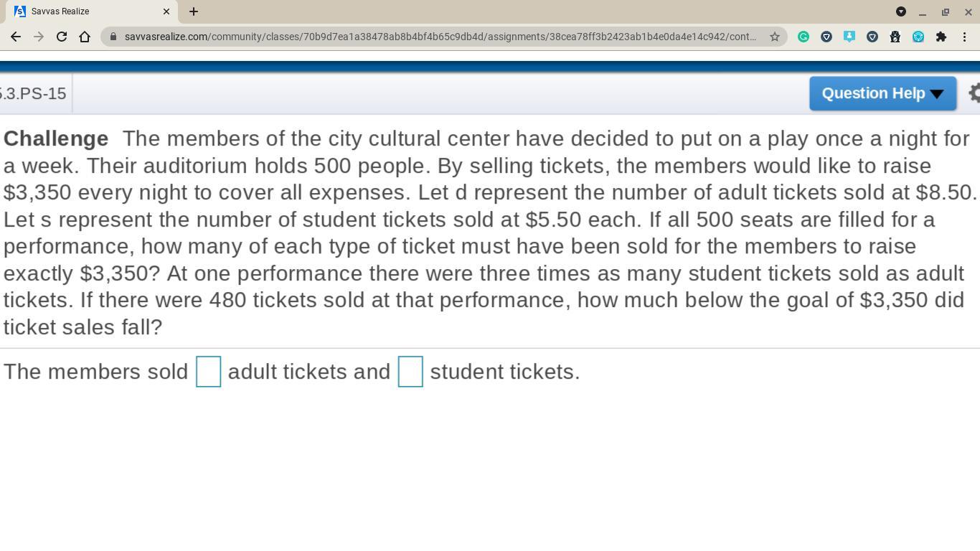Bookmark this page with the star icon
This screenshot has width=980, height=551.
pos(775,37)
